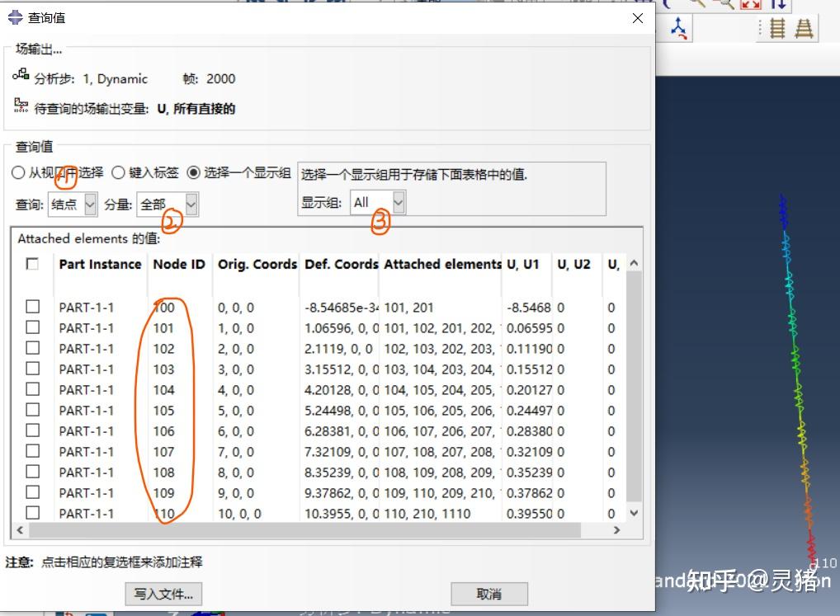Click the horizontal scroll right arrow
840x616 pixels.
(616, 530)
